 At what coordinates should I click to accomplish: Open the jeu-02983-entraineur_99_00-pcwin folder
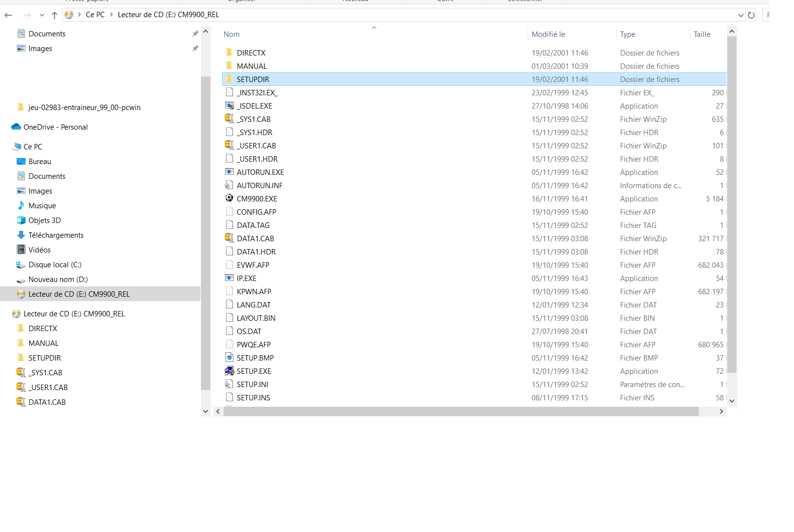[x=85, y=108]
